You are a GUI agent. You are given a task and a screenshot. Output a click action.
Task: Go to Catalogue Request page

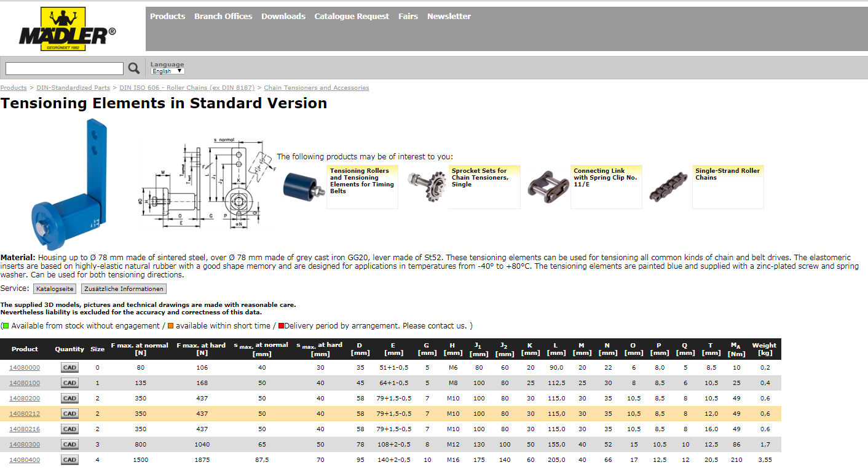click(352, 17)
